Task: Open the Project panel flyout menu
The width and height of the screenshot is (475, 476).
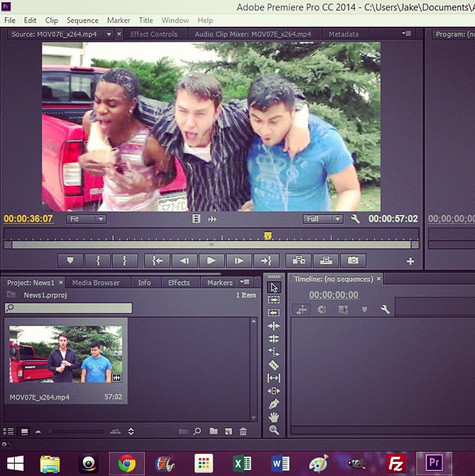Action: (x=245, y=282)
